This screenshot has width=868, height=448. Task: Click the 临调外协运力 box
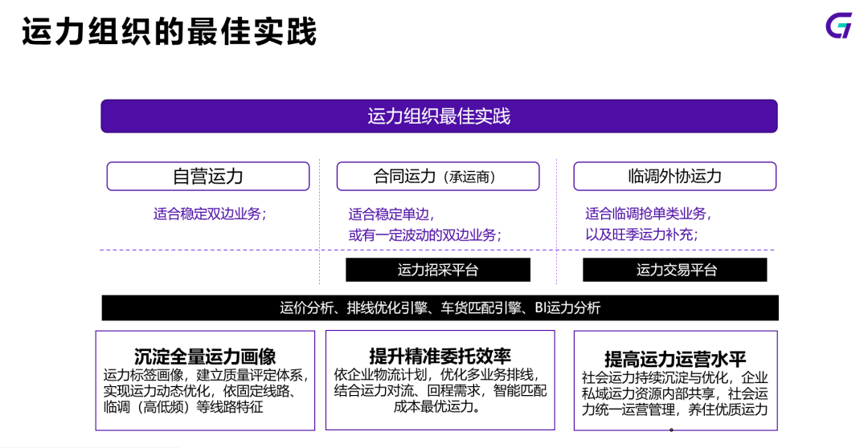(675, 177)
